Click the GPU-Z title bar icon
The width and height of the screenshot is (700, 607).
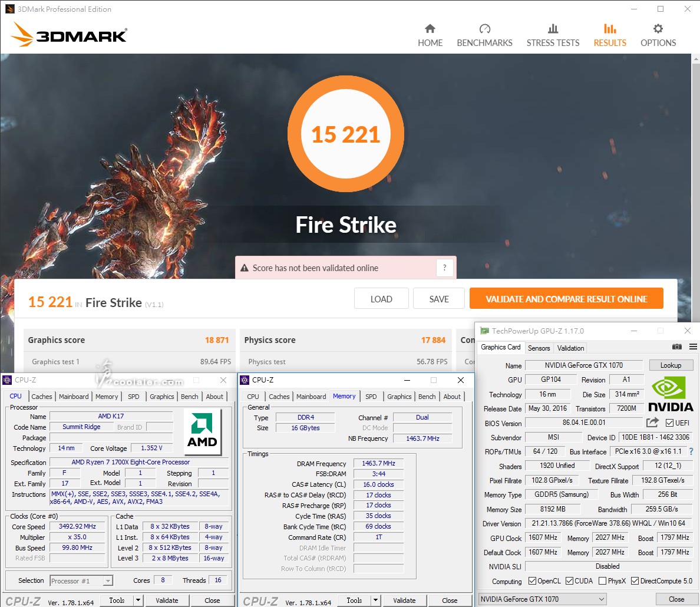pyautogui.click(x=484, y=331)
